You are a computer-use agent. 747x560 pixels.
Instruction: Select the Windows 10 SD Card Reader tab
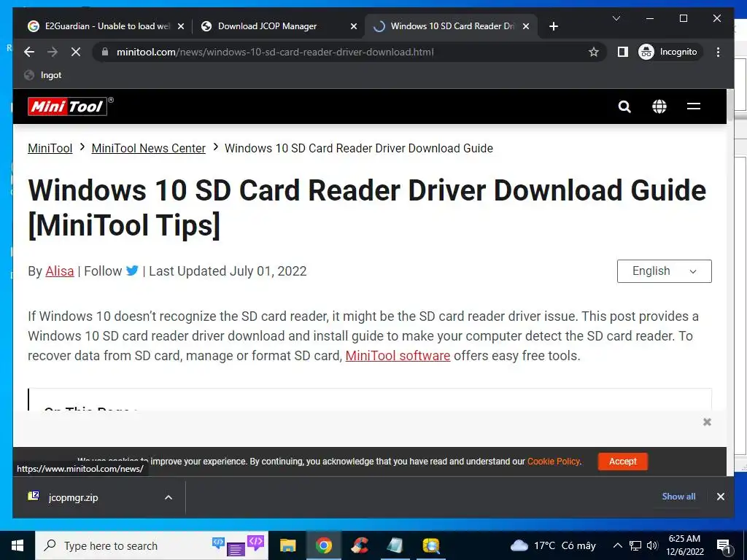coord(452,26)
